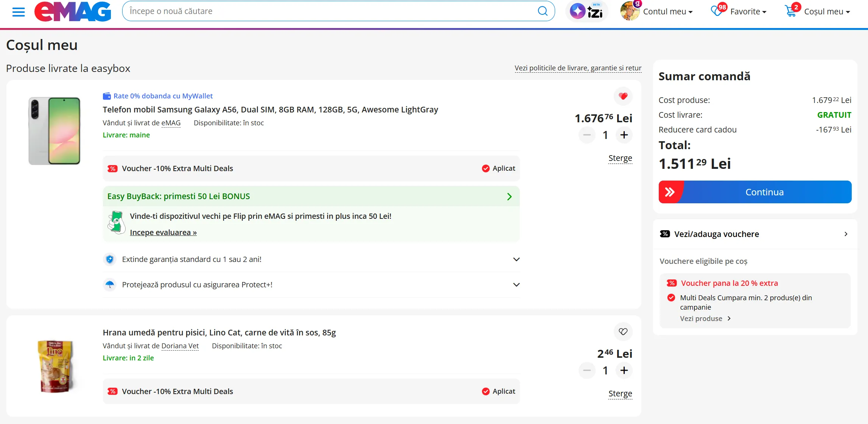The image size is (868, 424).
Task: Remove Samsung Galaxy A56 from favorites heart
Action: [x=623, y=96]
